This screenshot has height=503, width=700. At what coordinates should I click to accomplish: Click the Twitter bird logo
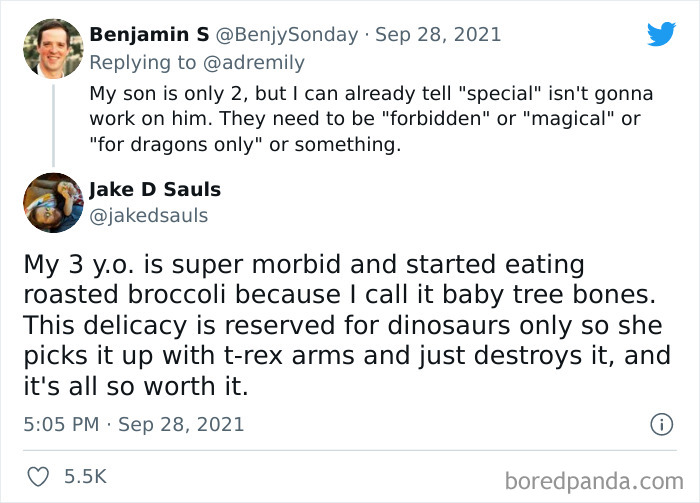click(661, 34)
